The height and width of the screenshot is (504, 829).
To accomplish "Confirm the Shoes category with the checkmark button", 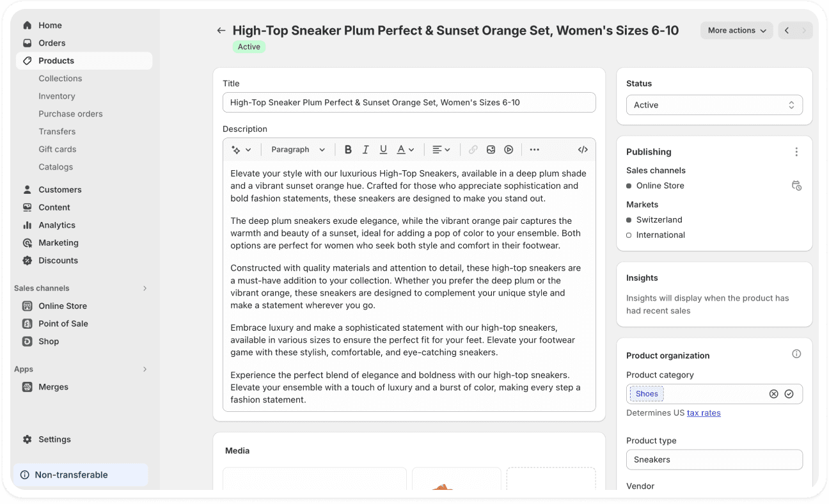I will coord(789,393).
